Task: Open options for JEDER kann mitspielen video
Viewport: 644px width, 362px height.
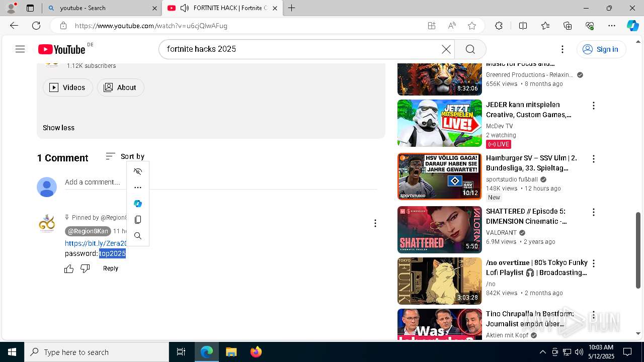Action: [x=594, y=106]
